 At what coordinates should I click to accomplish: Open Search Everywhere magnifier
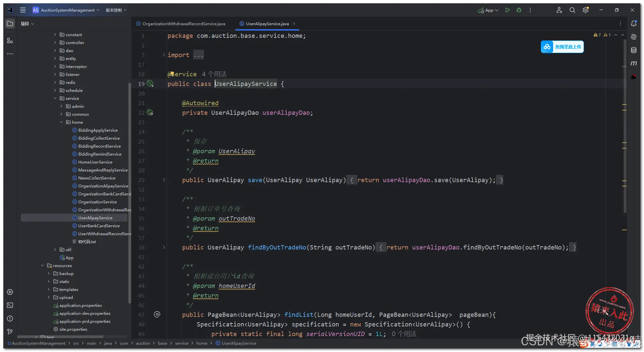click(x=572, y=10)
